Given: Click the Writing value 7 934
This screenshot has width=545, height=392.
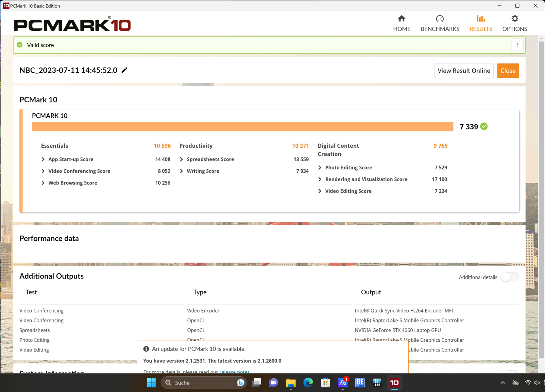Looking at the screenshot, I should coord(302,171).
